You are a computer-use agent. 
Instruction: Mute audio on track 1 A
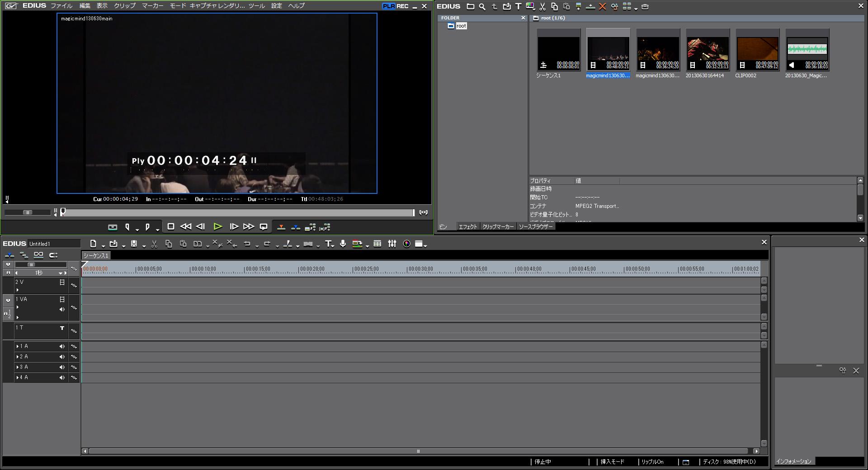(62, 347)
